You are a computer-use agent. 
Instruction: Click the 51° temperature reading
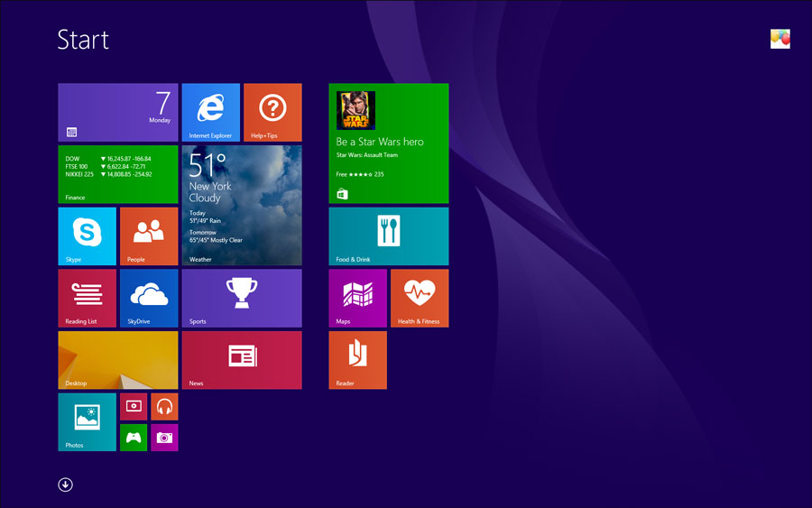click(x=208, y=165)
